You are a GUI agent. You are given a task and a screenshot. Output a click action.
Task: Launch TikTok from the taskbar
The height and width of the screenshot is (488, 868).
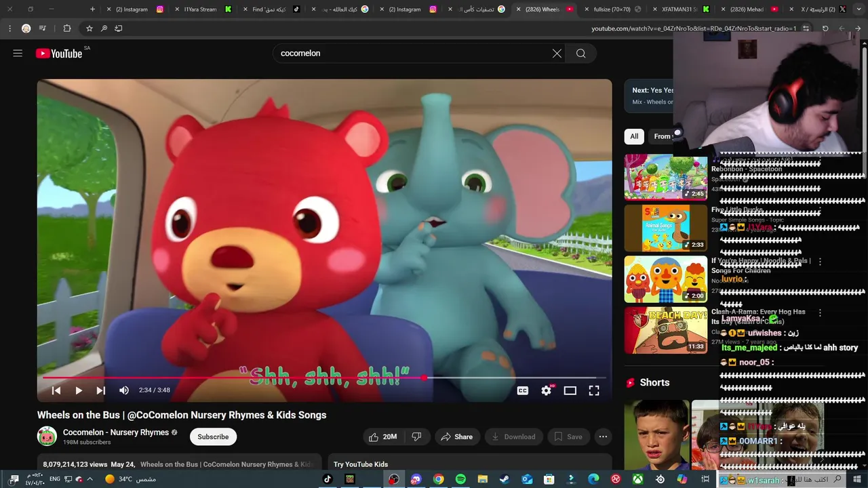pos(328,479)
